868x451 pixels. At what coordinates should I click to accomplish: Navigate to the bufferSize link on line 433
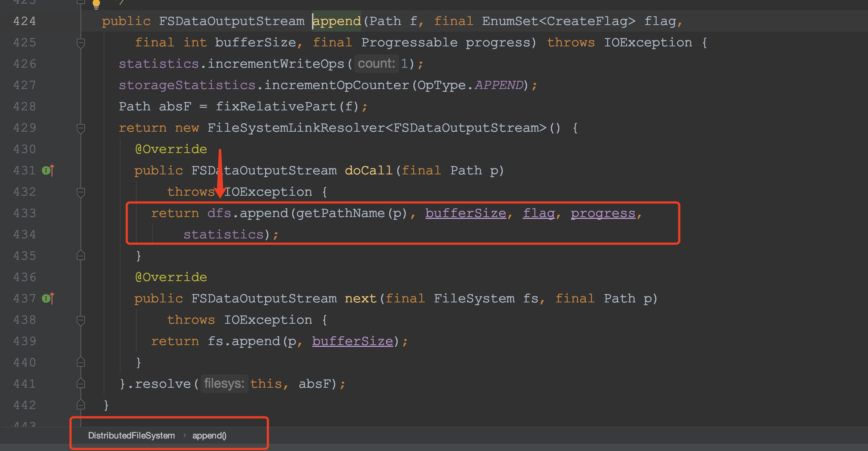(466, 213)
